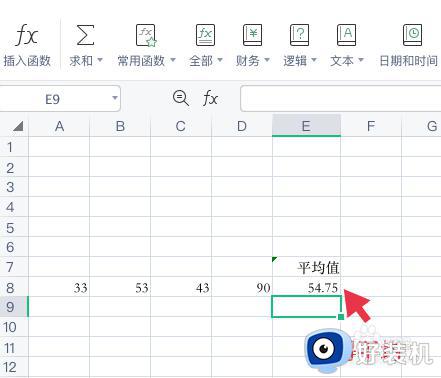
Task: Select column D header
Action: tap(242, 126)
